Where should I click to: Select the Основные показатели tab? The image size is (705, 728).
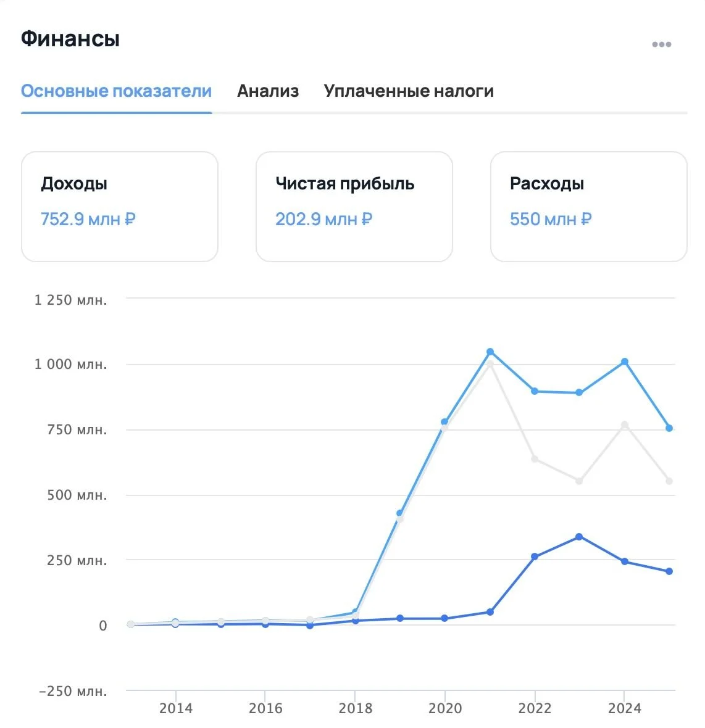[117, 91]
